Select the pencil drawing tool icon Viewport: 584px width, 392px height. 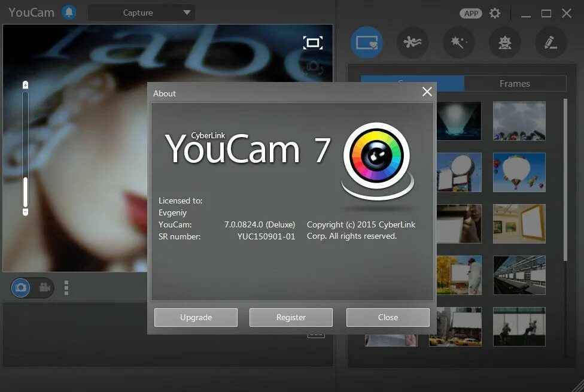pos(551,42)
